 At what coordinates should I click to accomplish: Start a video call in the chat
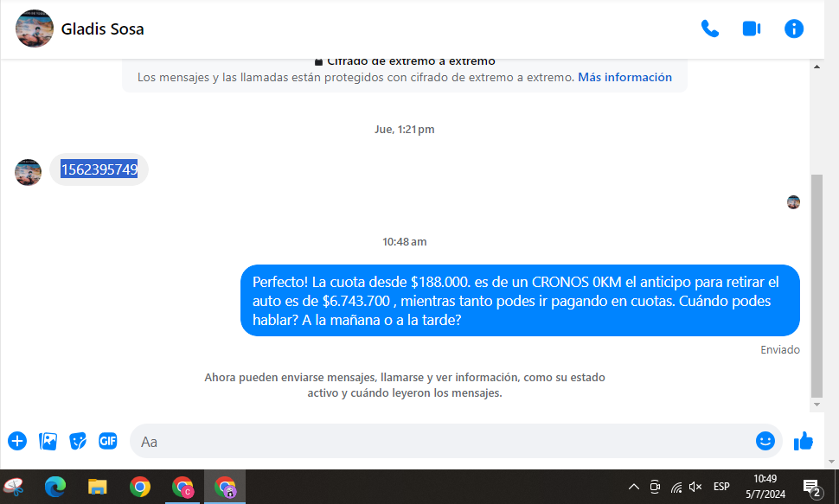coord(751,29)
